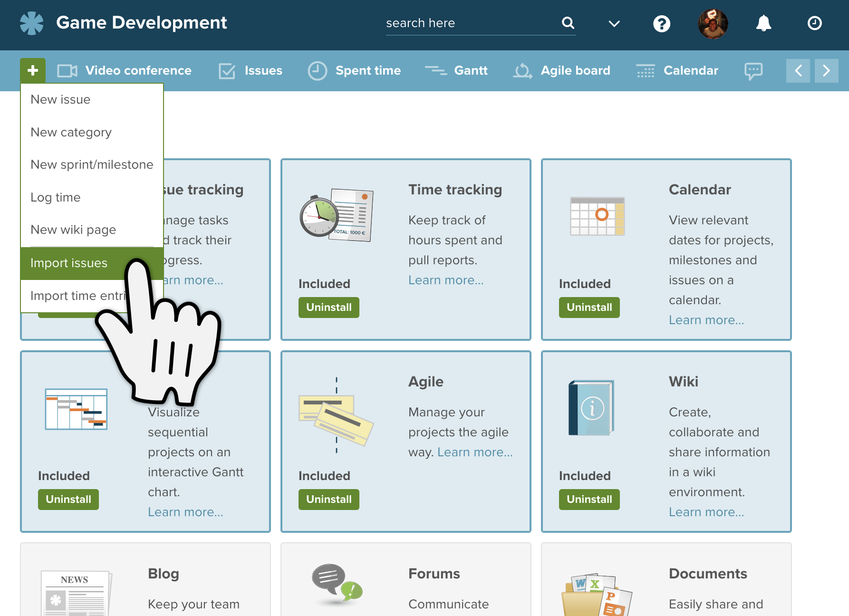Screen dimensions: 849x616
Task: Click the clock timer icon in header
Action: pyautogui.click(x=815, y=23)
